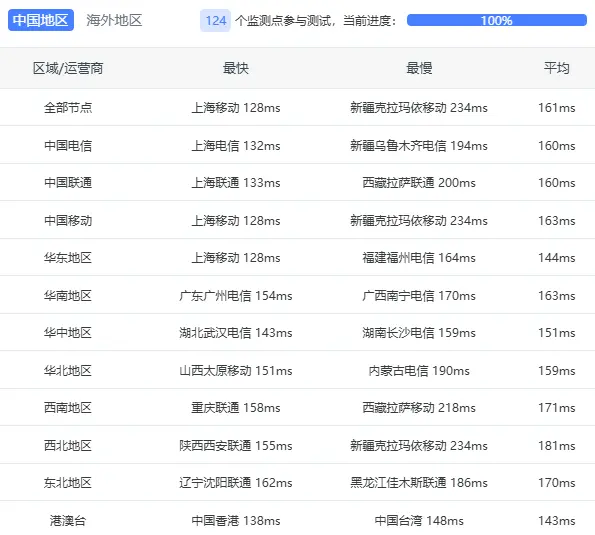The width and height of the screenshot is (595, 535).
Task: Click 广西南宁电信 170ms cell
Action: 419,296
